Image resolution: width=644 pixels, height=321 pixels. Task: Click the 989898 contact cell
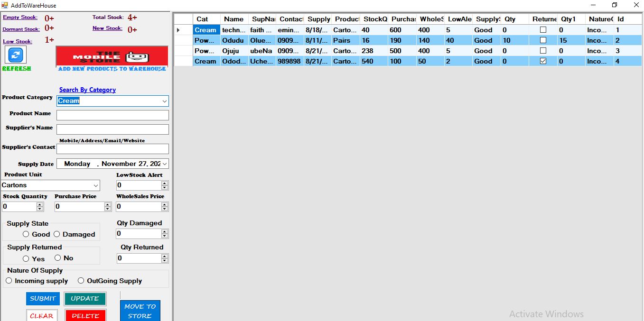coord(289,61)
